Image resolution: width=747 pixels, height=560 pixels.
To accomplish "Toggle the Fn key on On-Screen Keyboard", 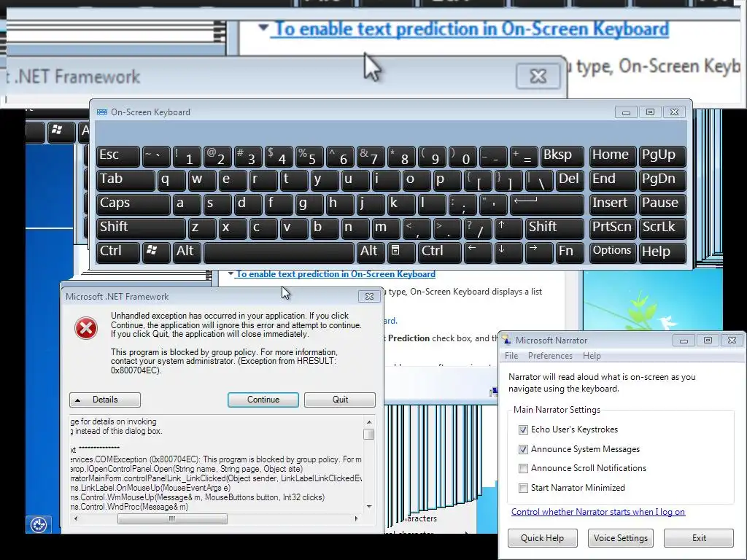I will (570, 252).
